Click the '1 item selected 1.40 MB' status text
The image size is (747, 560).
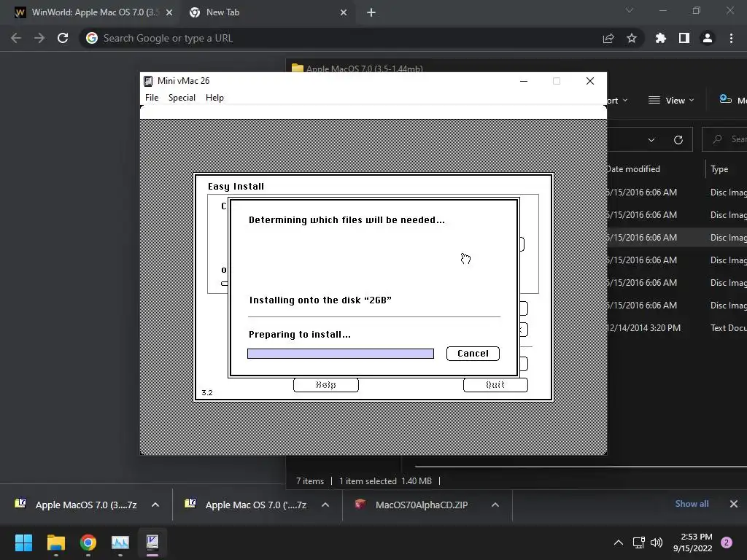[x=385, y=481]
